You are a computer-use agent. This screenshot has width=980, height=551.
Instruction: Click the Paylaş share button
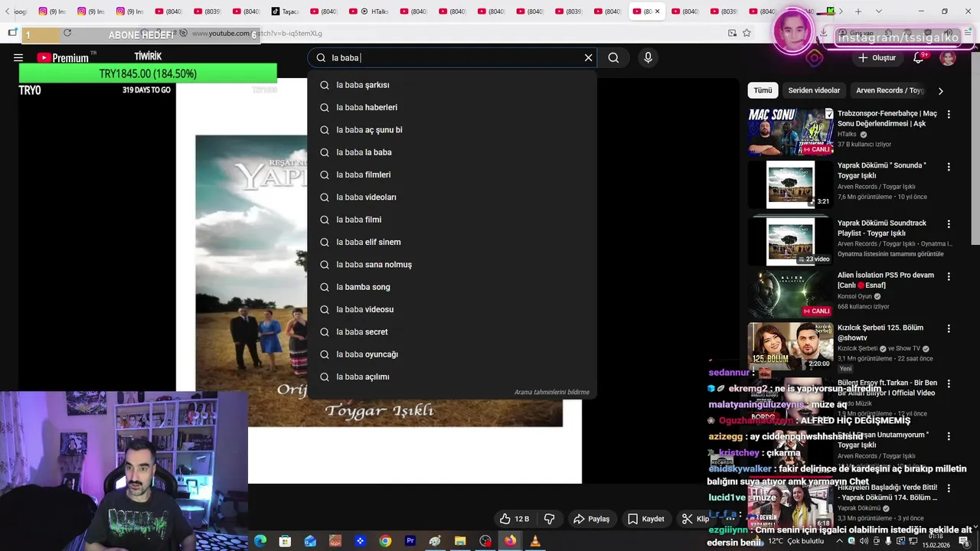click(591, 519)
